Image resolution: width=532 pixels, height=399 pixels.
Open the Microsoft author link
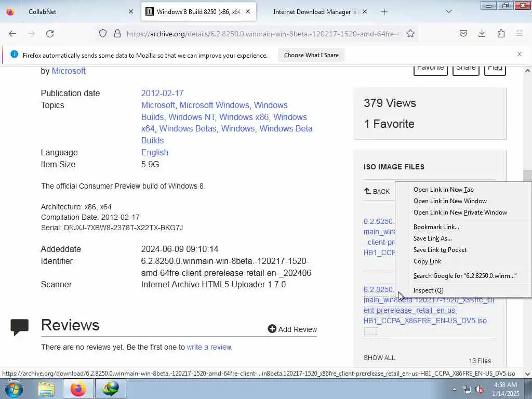coord(69,71)
